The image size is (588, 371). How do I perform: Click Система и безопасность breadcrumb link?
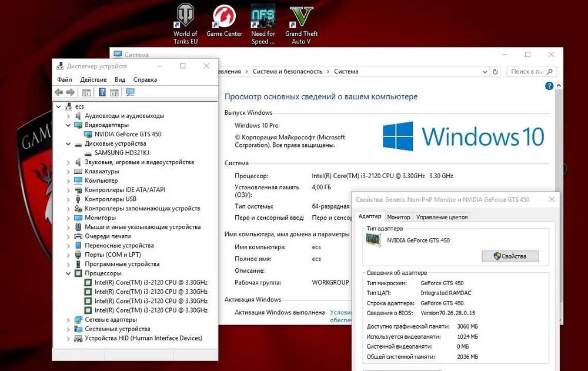point(288,71)
